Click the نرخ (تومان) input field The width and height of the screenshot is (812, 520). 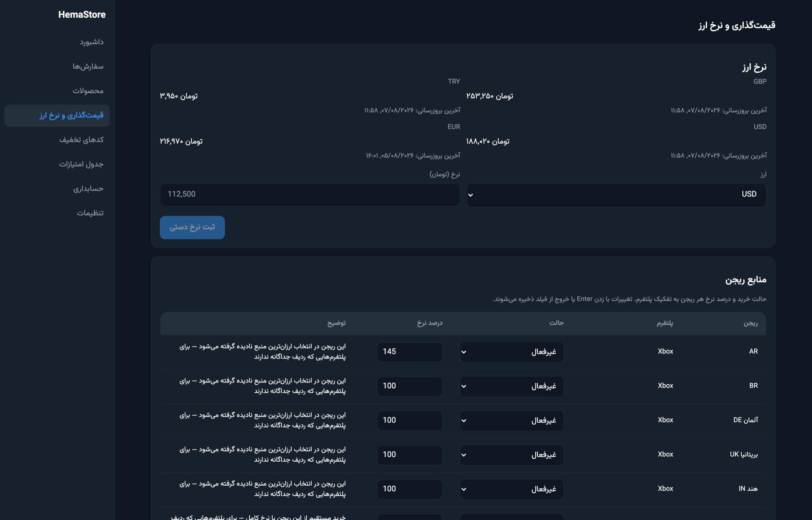(x=310, y=194)
